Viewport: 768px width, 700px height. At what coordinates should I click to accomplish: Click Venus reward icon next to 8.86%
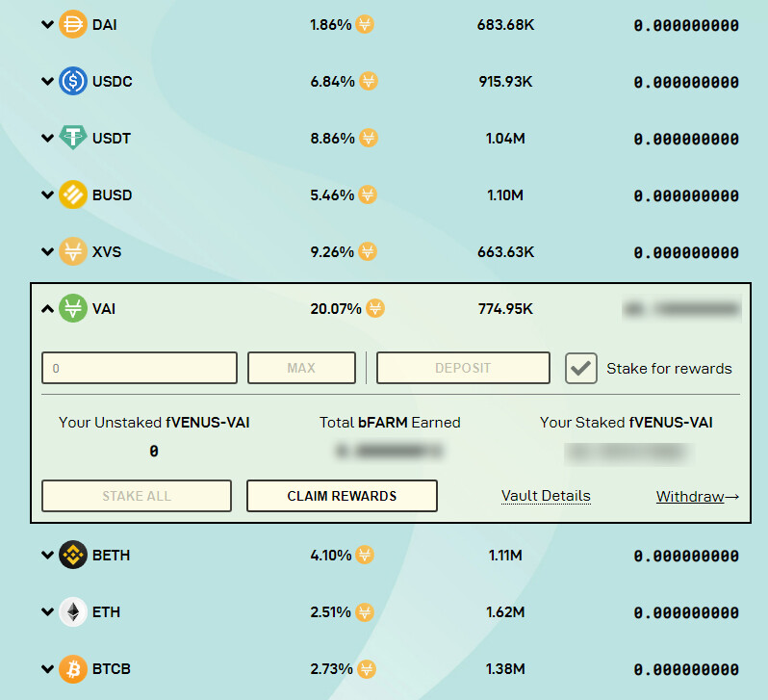coord(369,138)
